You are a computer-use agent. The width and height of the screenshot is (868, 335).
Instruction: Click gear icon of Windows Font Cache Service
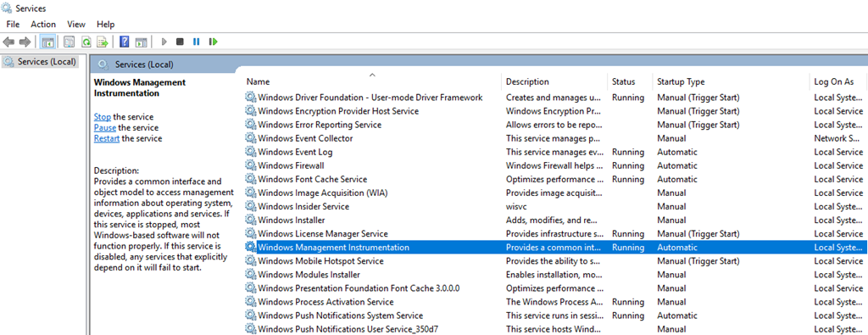pos(251,180)
